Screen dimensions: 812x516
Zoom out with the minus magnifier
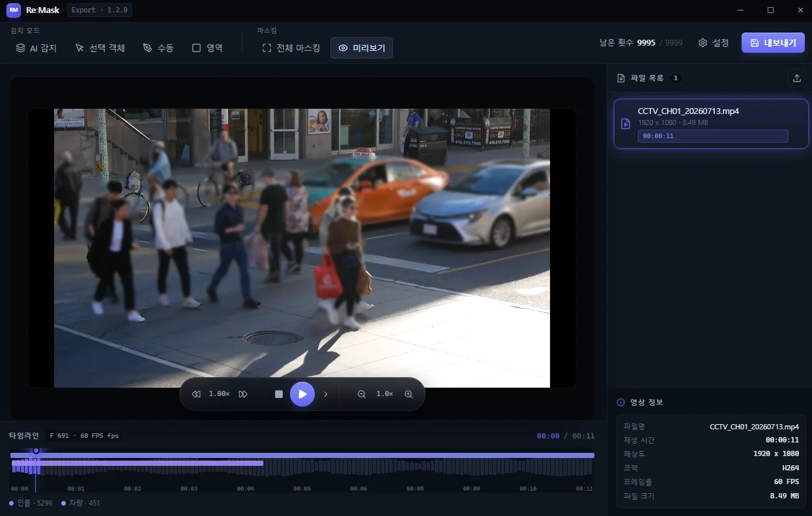click(362, 394)
